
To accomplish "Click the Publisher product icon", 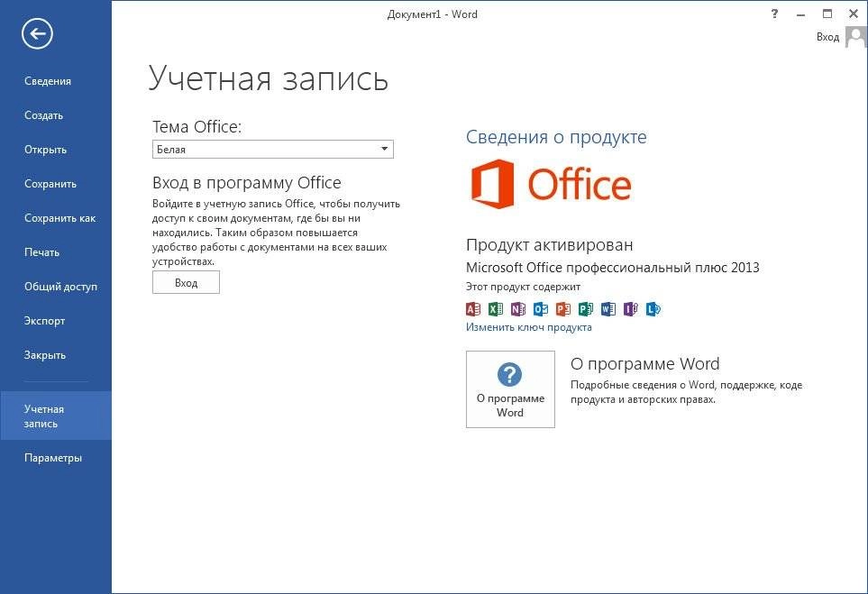I will coord(586,309).
